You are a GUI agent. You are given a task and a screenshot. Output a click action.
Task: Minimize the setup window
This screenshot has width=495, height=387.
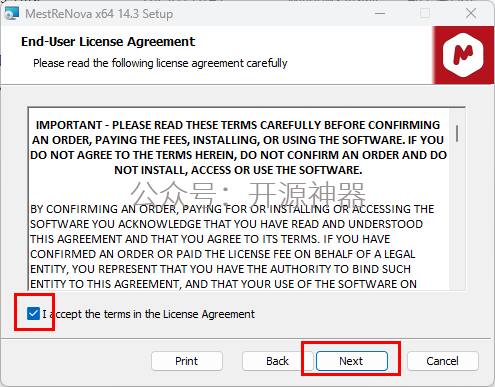380,13
